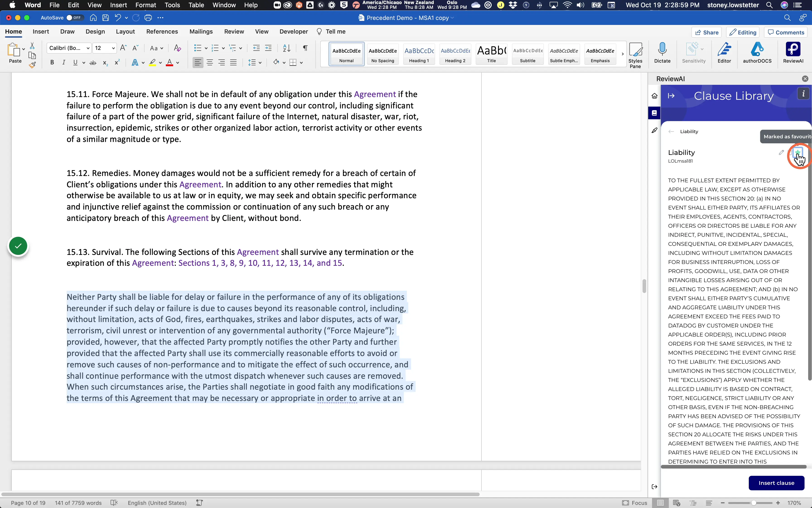Justify text using the Justify icon
Image resolution: width=812 pixels, height=508 pixels.
click(234, 63)
